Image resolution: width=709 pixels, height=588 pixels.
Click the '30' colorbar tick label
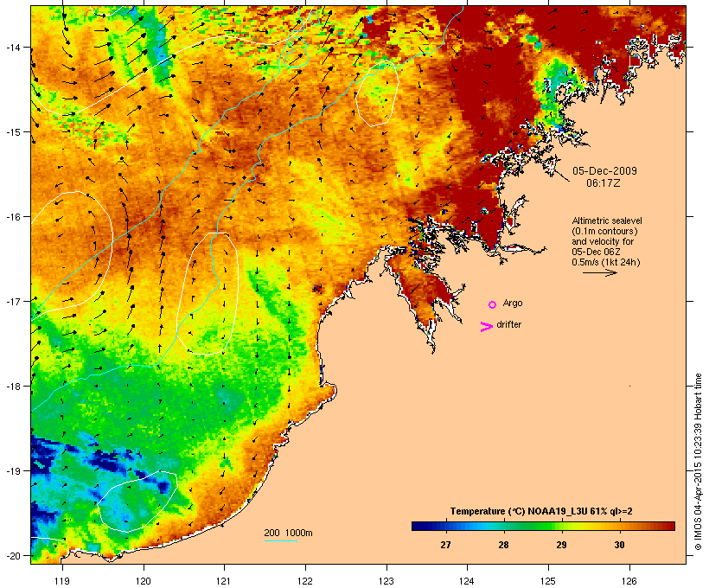point(619,545)
